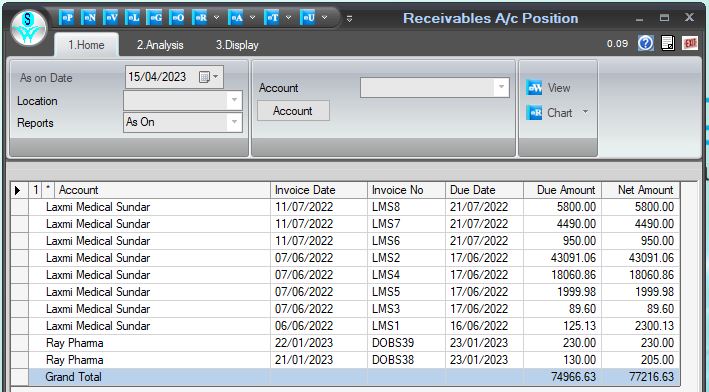This screenshot has height=392, width=709.
Task: Click the T quick access toolbar icon
Action: pyautogui.click(x=272, y=18)
